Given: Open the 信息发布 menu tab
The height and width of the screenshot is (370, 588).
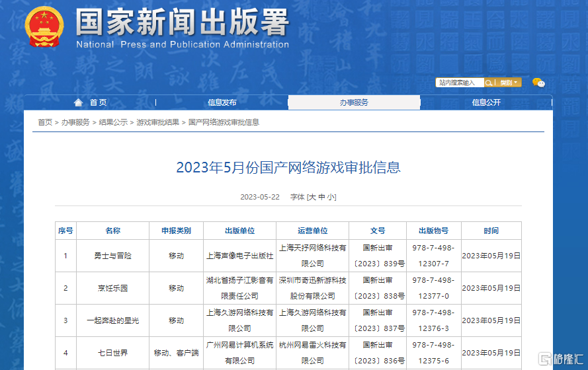Looking at the screenshot, I should point(222,102).
